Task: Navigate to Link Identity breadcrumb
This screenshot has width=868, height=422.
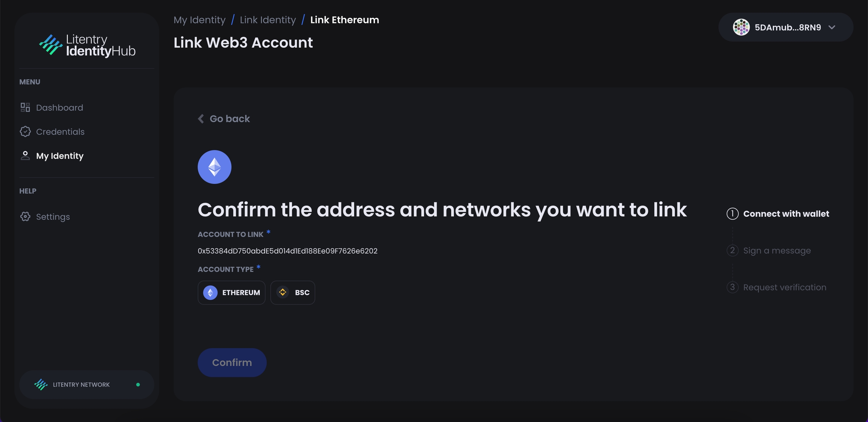Action: point(268,20)
